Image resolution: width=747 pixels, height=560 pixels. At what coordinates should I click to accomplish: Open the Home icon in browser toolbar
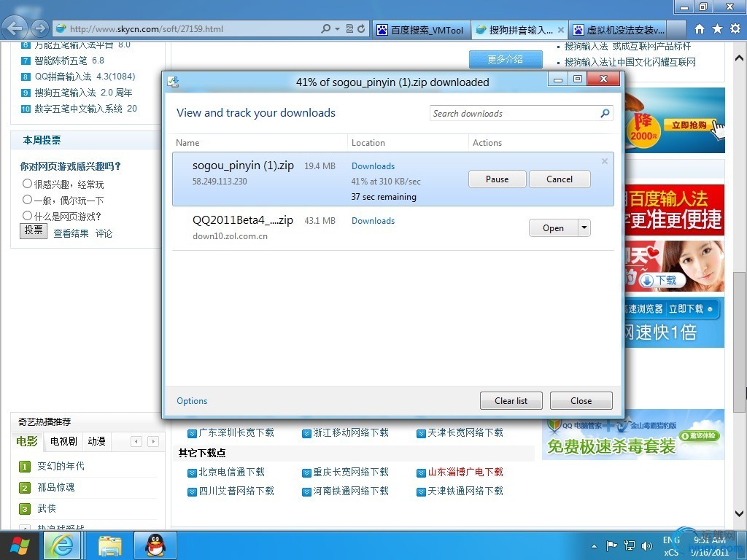[x=700, y=29]
